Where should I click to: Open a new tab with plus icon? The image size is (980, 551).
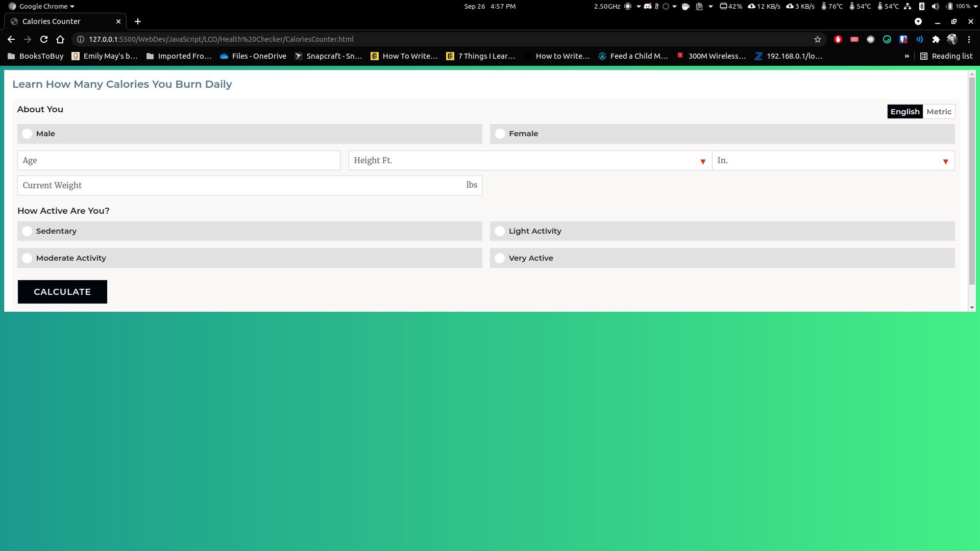tap(138, 21)
